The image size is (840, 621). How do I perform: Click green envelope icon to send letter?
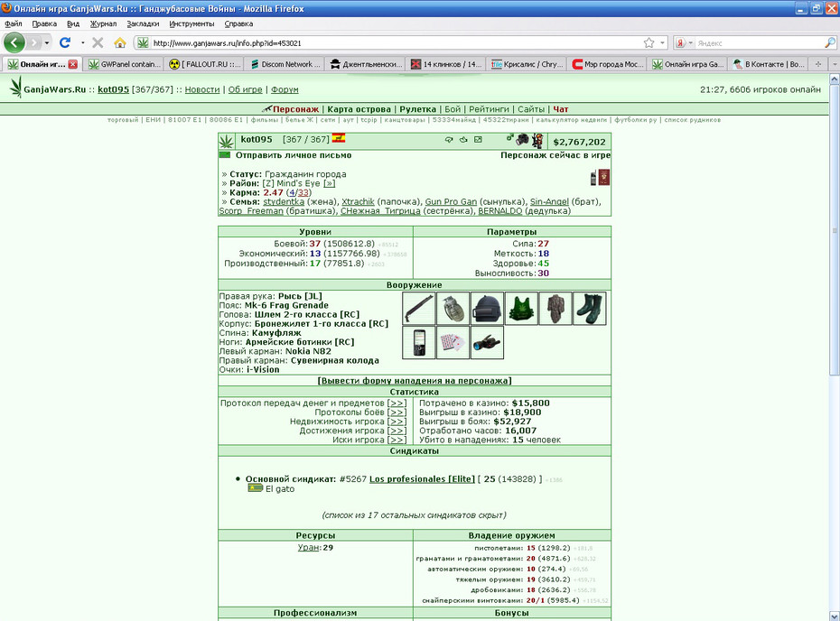click(x=225, y=155)
